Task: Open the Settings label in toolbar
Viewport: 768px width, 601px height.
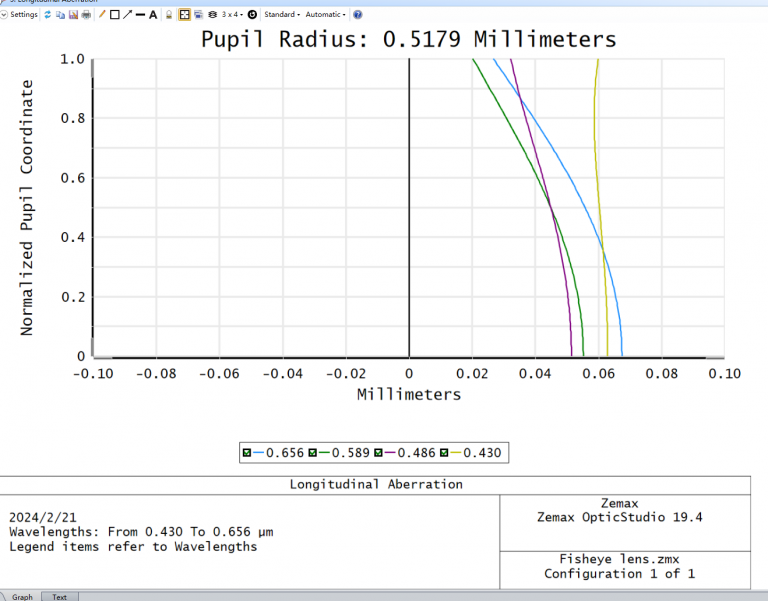Action: (24, 15)
